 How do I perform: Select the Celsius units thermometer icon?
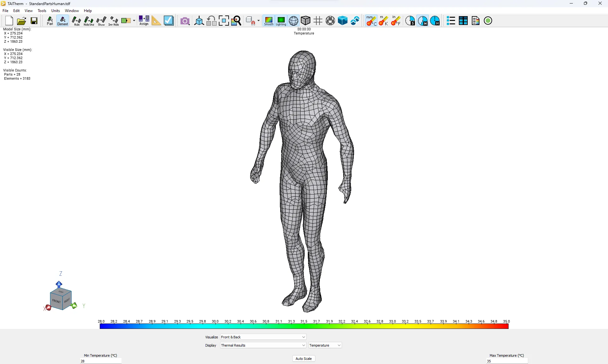click(371, 21)
